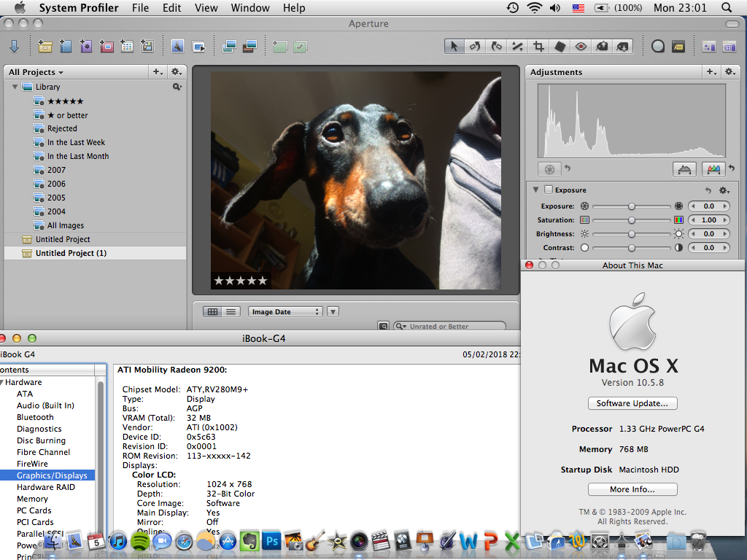Screen dimensions: 747x560
Task: Show the keywords HUD tag icon
Action: 678,46
